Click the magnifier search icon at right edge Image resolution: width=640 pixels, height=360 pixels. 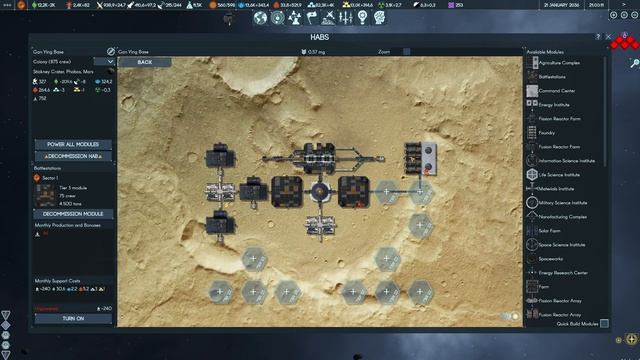pyautogui.click(x=635, y=63)
